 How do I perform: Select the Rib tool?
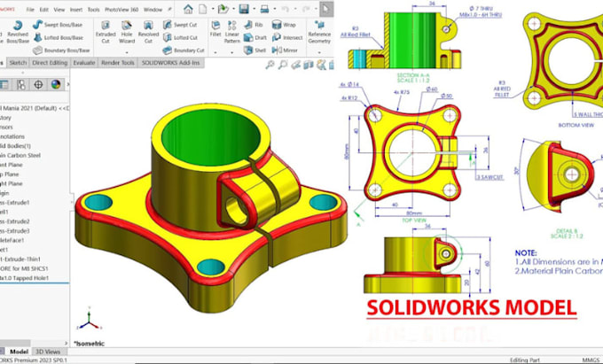[x=253, y=25]
